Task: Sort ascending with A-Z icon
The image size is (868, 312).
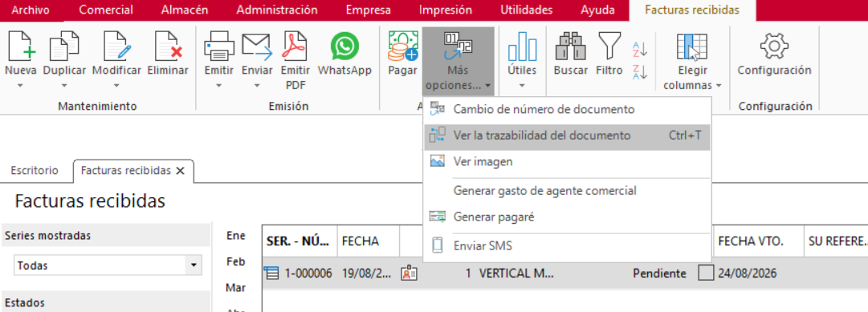Action: click(x=639, y=50)
